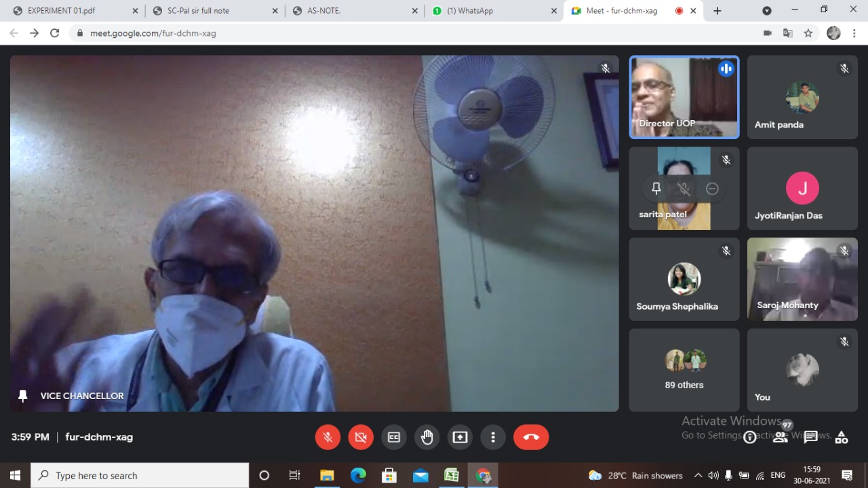The image size is (868, 488).
Task: Click the Present now screen-share icon
Action: 460,437
